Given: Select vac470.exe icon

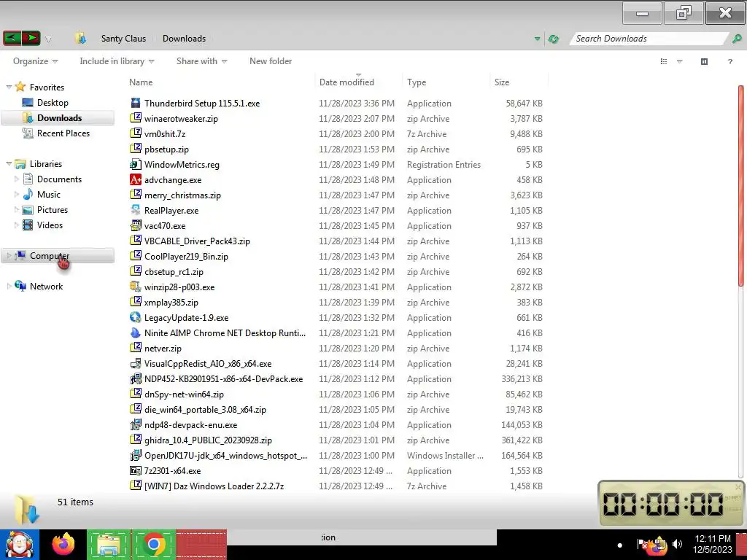Looking at the screenshot, I should click(x=136, y=225).
